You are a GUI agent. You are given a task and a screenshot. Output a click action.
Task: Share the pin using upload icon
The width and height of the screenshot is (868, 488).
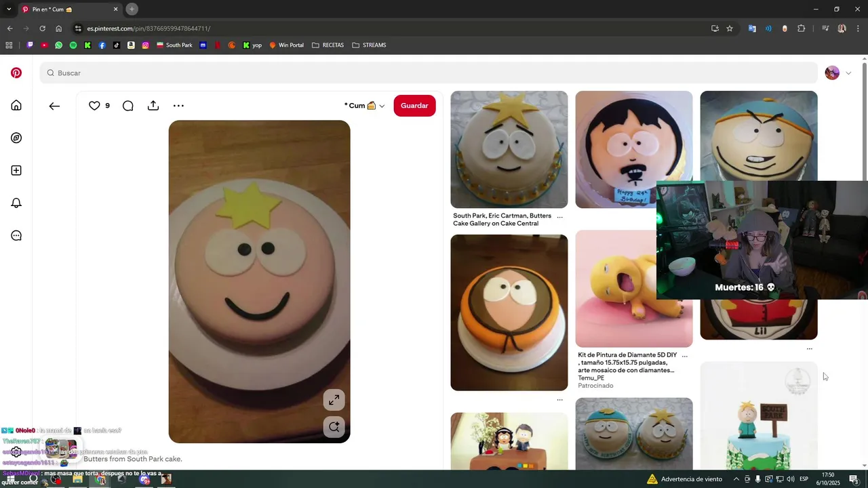click(x=153, y=106)
